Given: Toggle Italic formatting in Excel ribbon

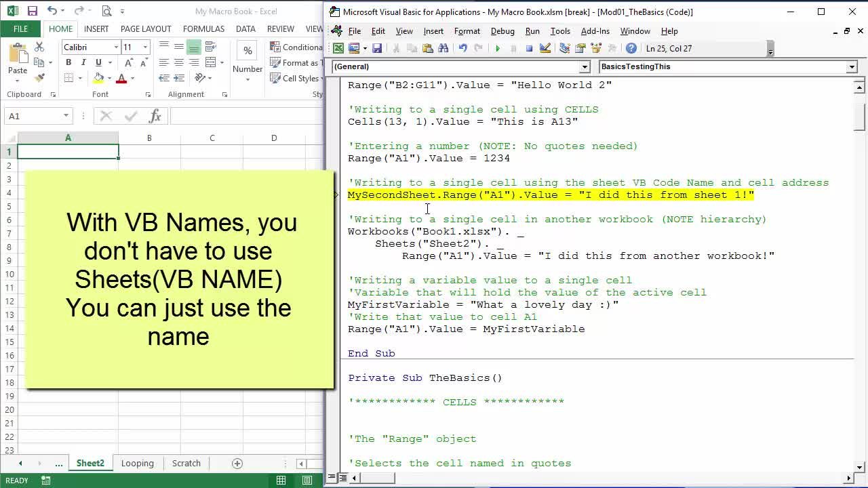Looking at the screenshot, I should (83, 62).
